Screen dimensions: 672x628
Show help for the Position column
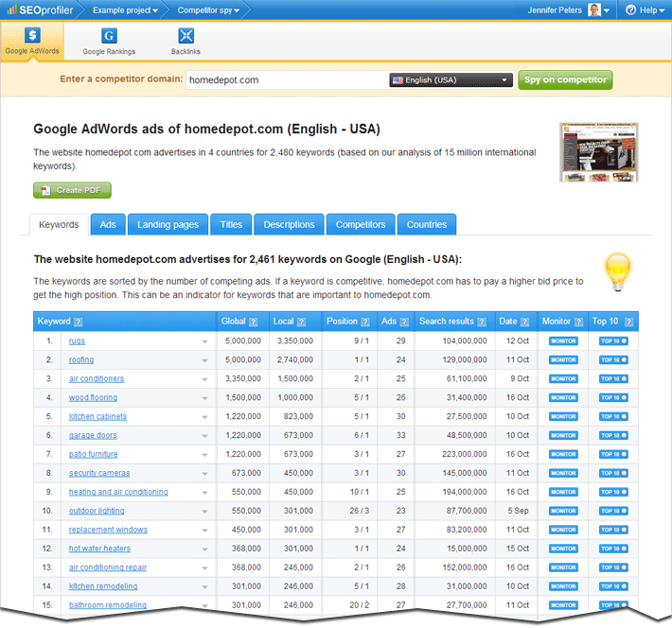[x=365, y=322]
